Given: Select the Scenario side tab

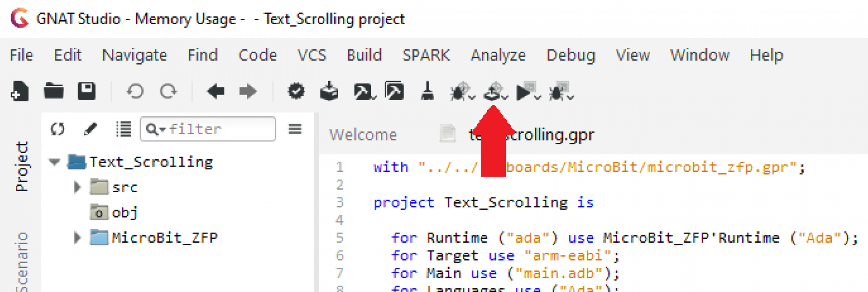Looking at the screenshot, I should (x=22, y=262).
